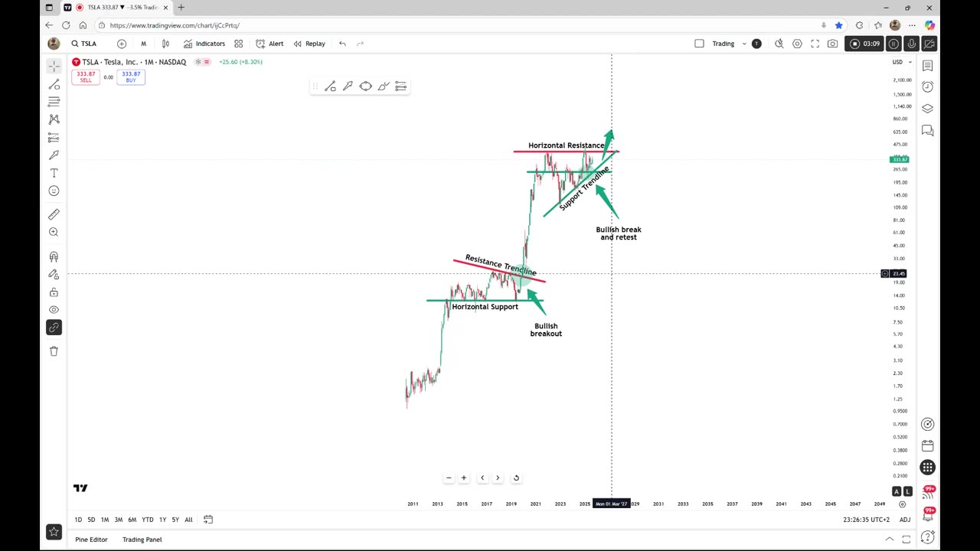
Task: Toggle hide all drawings eye icon
Action: click(54, 310)
